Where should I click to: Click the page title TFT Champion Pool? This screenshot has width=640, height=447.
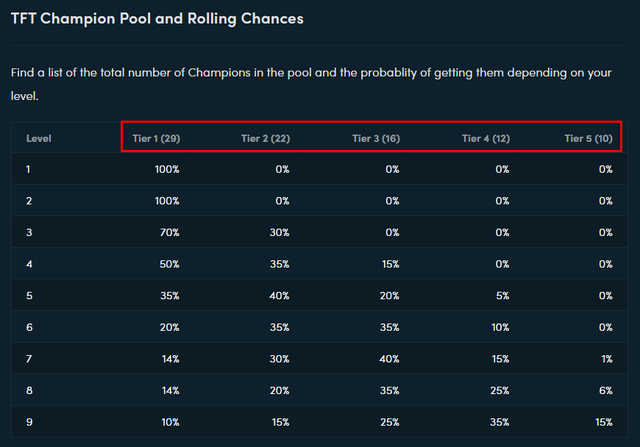point(158,19)
